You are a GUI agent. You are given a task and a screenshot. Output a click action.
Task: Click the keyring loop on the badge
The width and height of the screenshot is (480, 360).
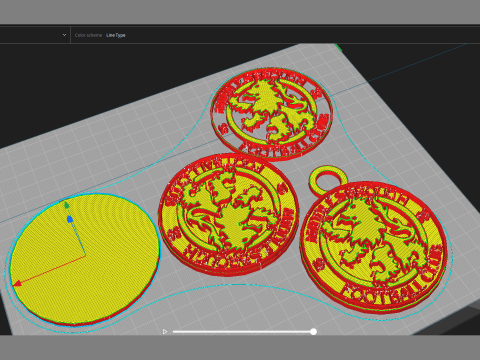(x=328, y=179)
